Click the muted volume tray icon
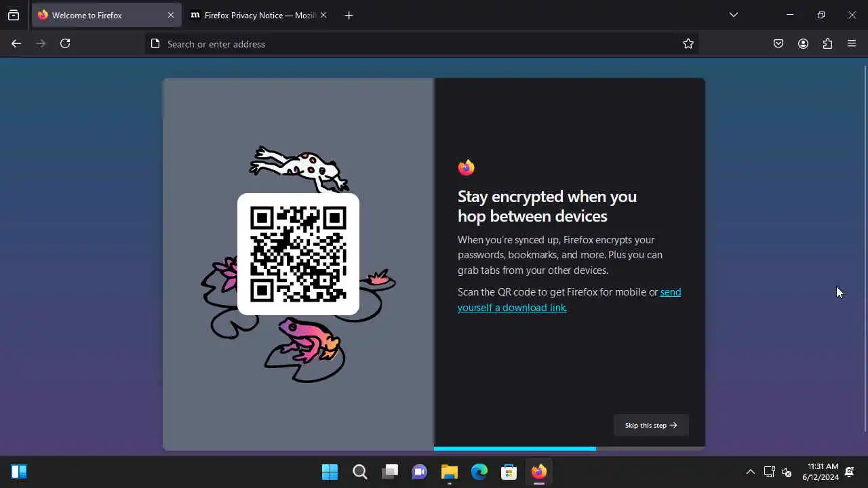868x488 pixels. pos(787,472)
